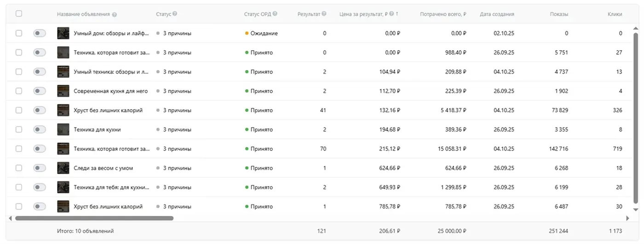Open thumbnail of Умный дом: обзоры и лайф ad

[63, 33]
